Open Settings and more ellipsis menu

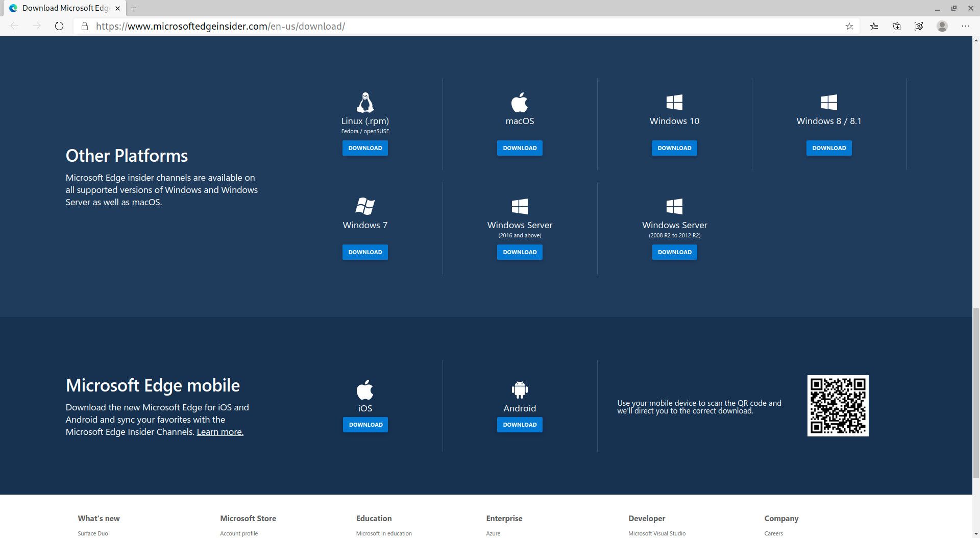pos(965,26)
